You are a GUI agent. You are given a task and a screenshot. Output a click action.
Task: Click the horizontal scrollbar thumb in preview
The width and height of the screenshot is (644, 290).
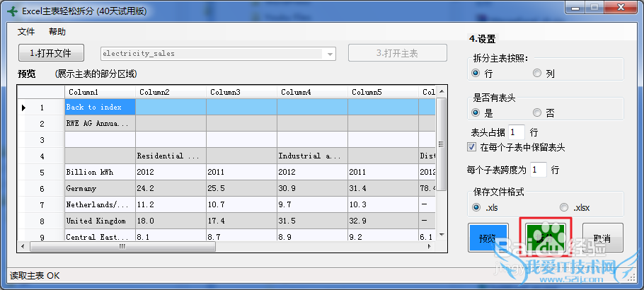pyautogui.click(x=122, y=247)
